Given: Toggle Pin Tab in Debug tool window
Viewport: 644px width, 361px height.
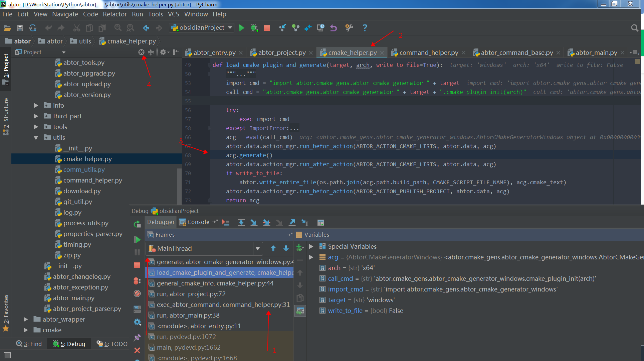Looking at the screenshot, I should (x=137, y=338).
